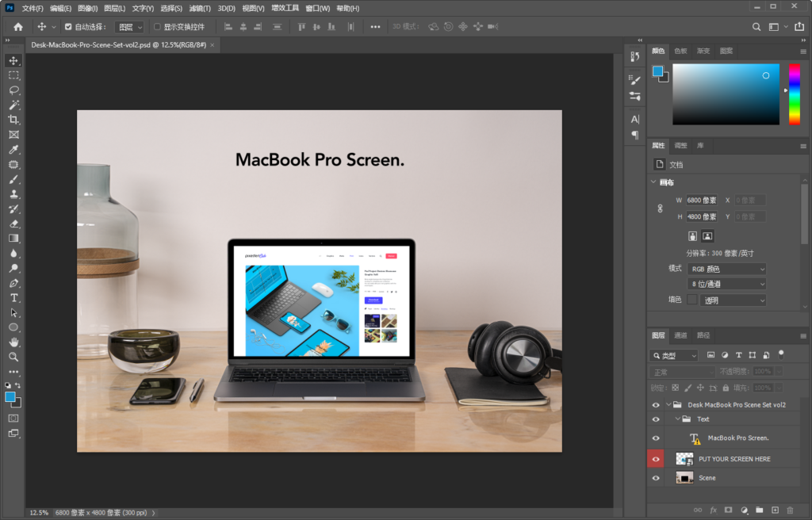Switch to the 调整 tab

coord(680,146)
